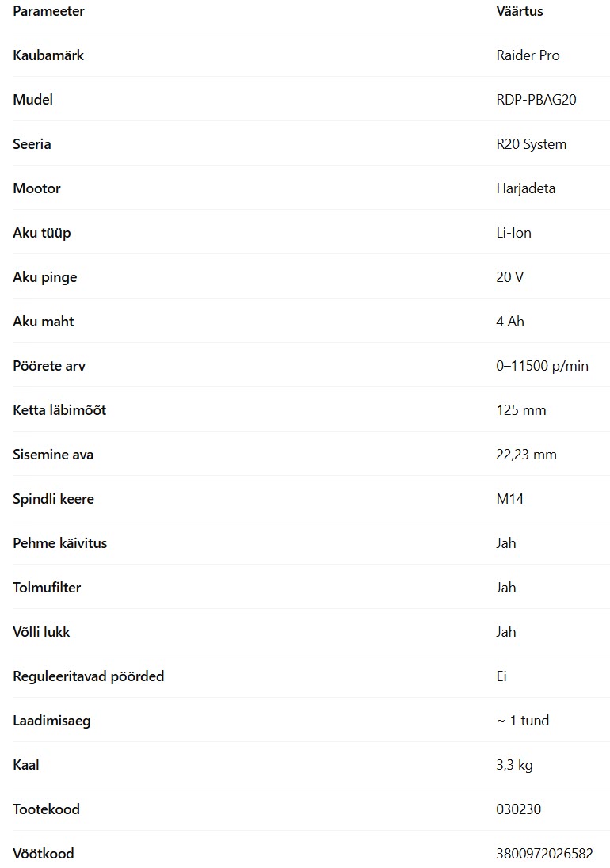The image size is (610, 868).
Task: Click the Väärtus column header
Action: [x=520, y=11]
